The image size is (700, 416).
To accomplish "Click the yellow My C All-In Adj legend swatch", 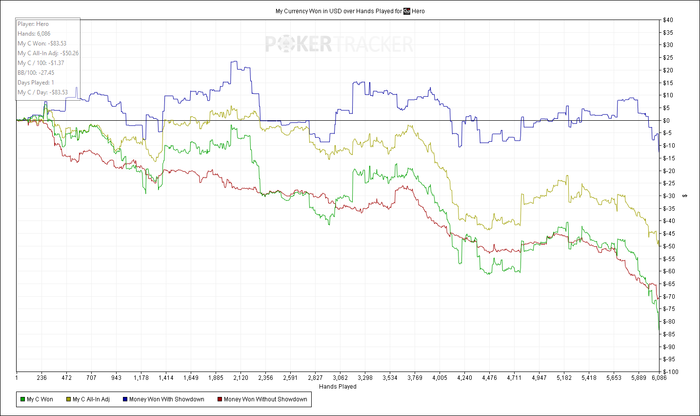I will coord(69,399).
